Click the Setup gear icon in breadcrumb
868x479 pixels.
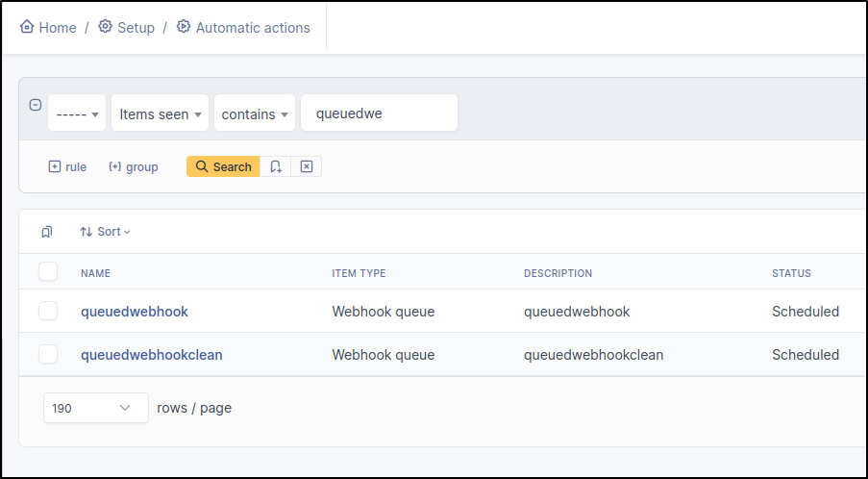coord(106,27)
